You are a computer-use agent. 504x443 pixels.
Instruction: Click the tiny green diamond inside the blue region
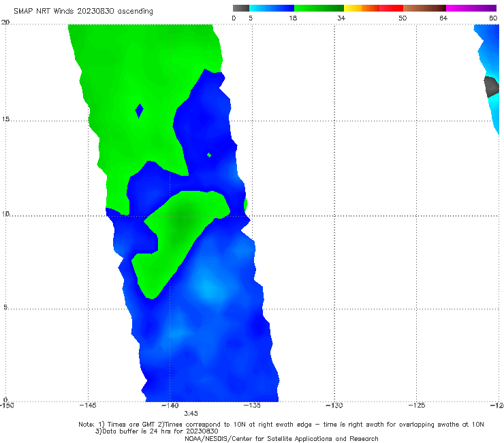[209, 155]
